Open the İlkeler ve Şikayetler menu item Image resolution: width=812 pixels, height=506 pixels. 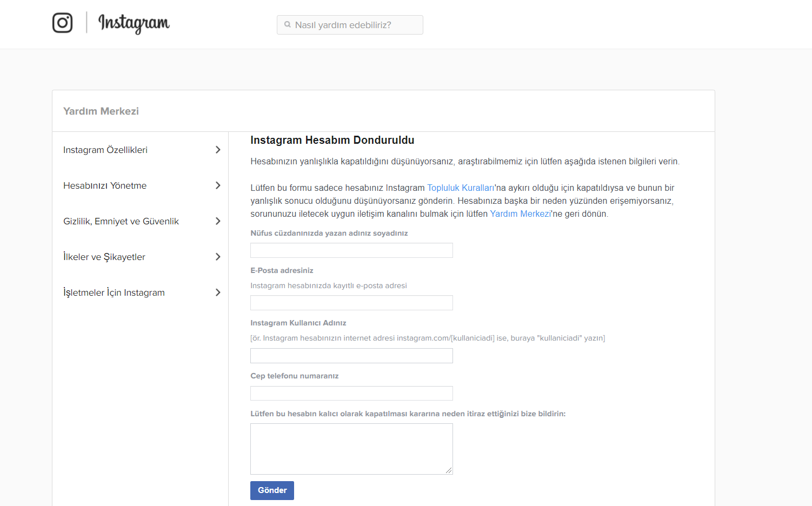tap(104, 257)
